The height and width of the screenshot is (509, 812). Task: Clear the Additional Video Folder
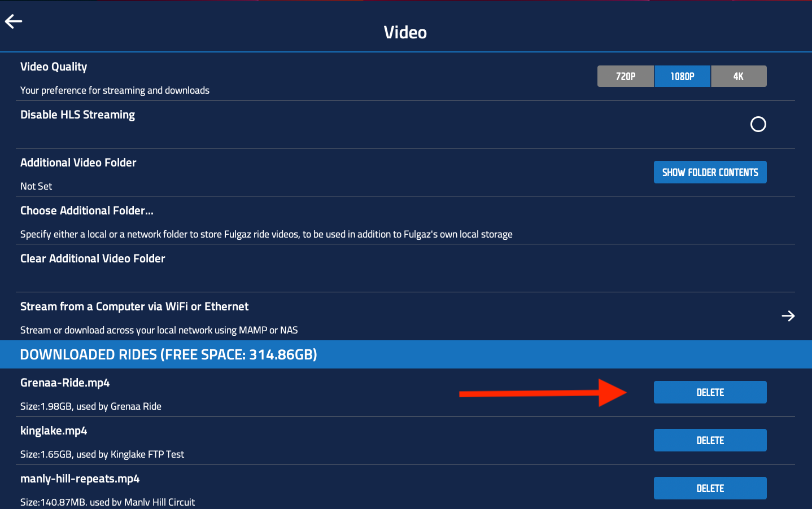(x=93, y=258)
